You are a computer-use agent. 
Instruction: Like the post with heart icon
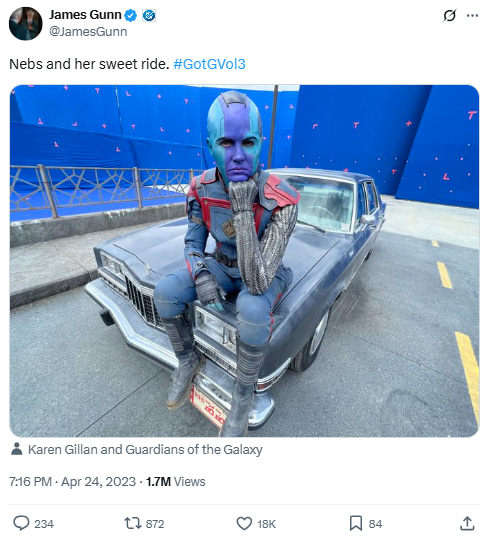click(244, 524)
